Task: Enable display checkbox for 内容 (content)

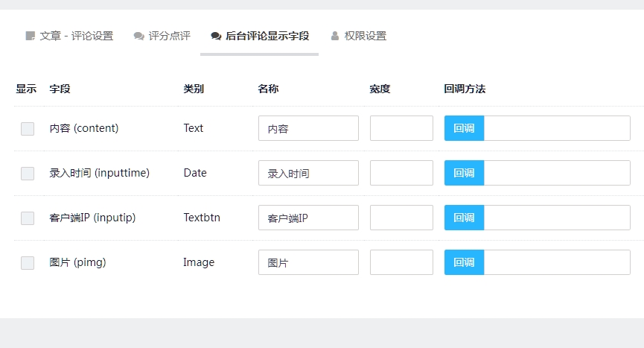Action: [x=28, y=128]
